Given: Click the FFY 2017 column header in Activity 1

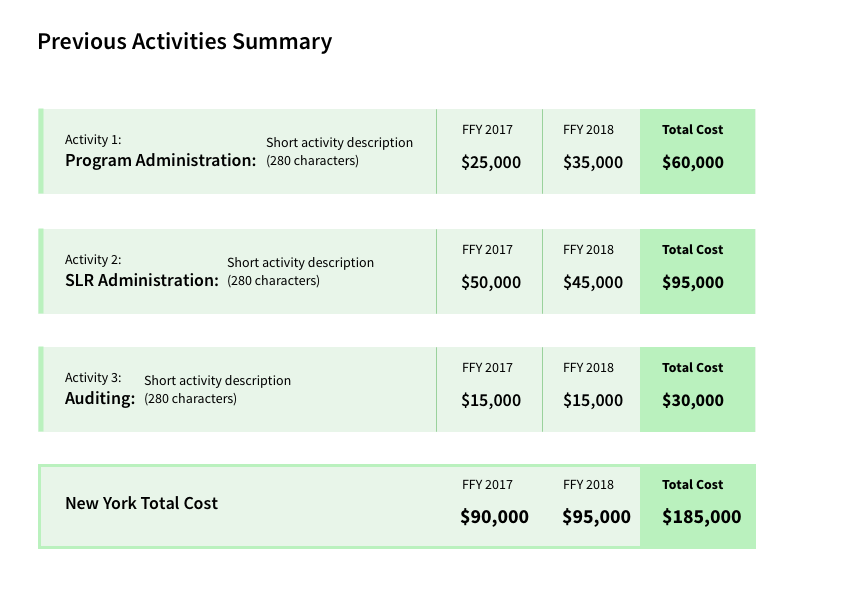Looking at the screenshot, I should click(x=486, y=129).
